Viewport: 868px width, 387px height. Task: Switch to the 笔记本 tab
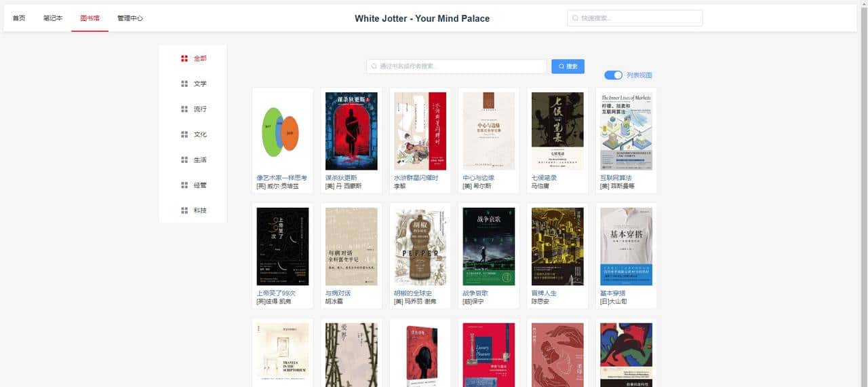(x=53, y=18)
